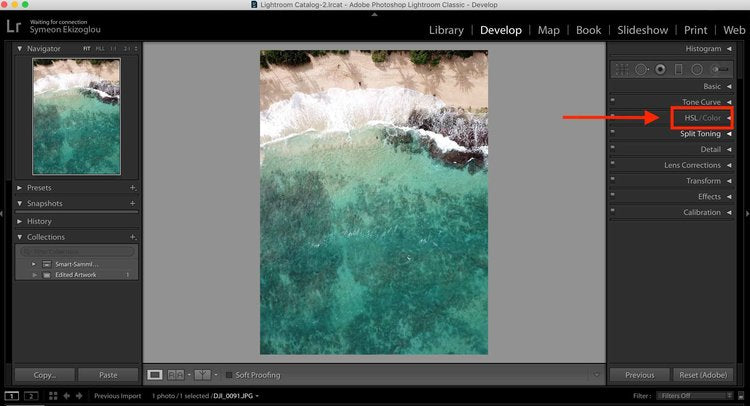Toggle Lens Corrections panel switch
750x406 pixels.
point(613,163)
